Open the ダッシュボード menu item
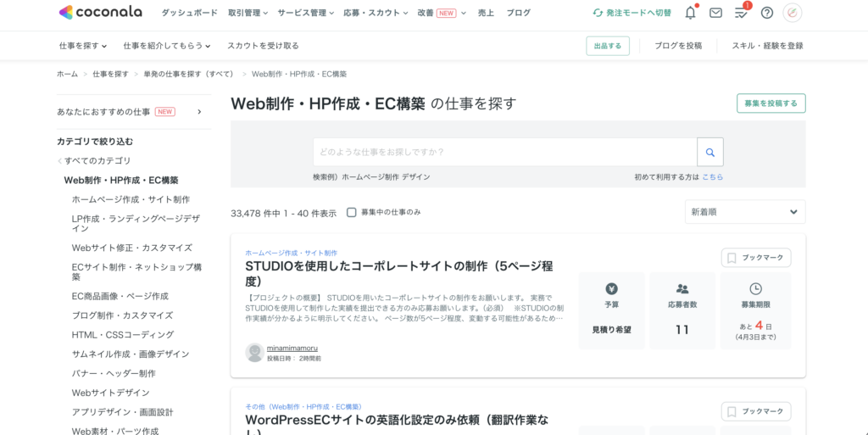The width and height of the screenshot is (868, 435). pos(189,13)
